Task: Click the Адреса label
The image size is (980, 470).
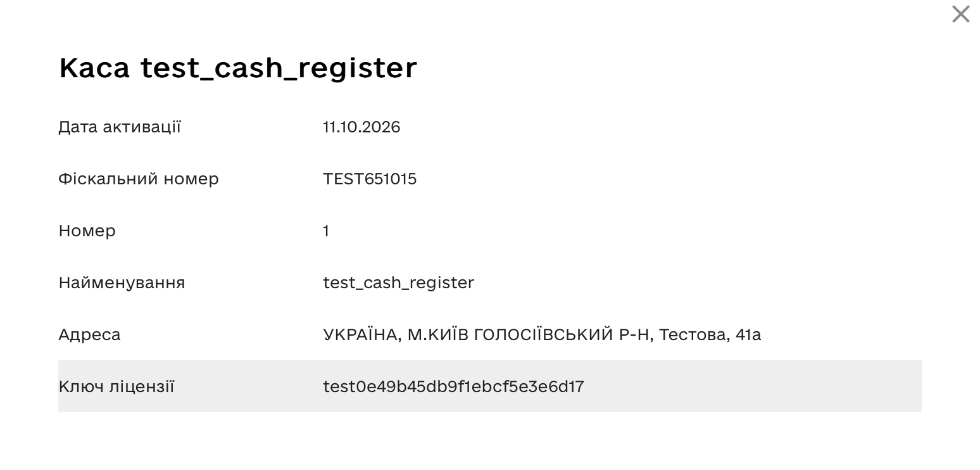Action: pos(89,334)
